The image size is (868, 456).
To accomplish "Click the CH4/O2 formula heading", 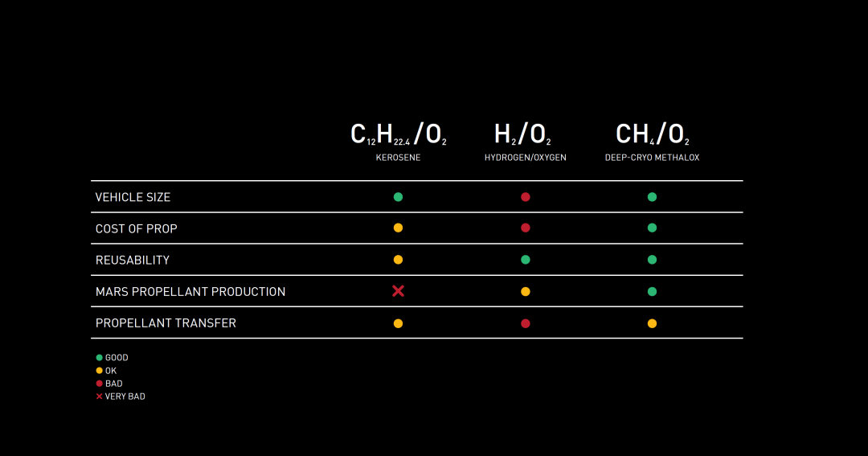I will [x=652, y=134].
